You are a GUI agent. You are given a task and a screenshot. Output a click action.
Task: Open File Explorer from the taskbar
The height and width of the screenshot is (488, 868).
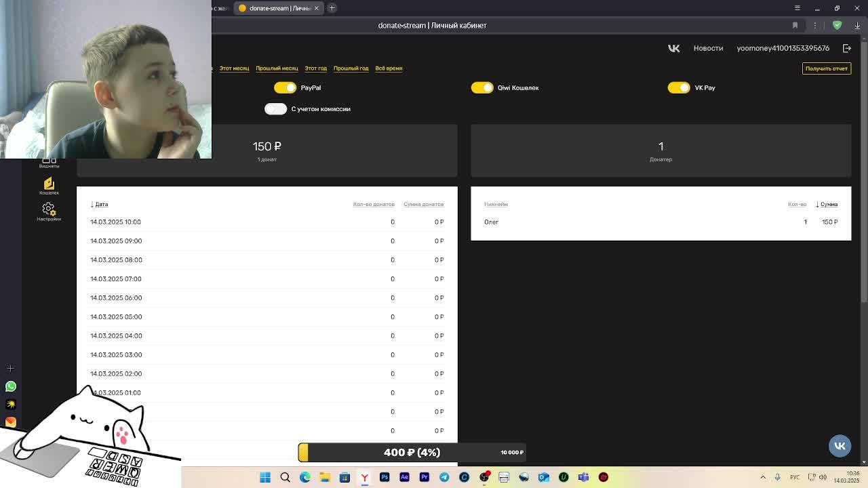tap(325, 477)
